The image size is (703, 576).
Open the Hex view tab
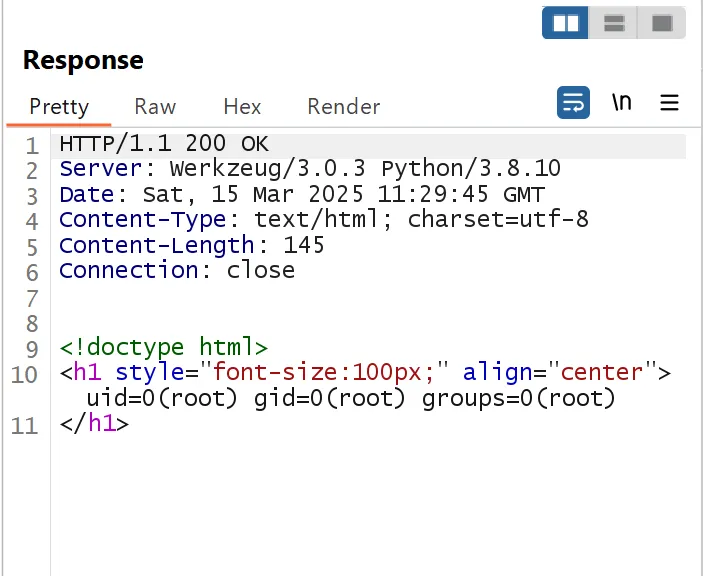(x=242, y=106)
